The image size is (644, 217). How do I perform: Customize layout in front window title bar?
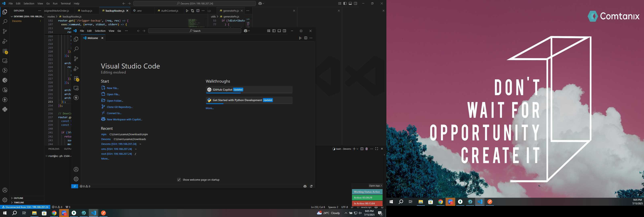(269, 31)
